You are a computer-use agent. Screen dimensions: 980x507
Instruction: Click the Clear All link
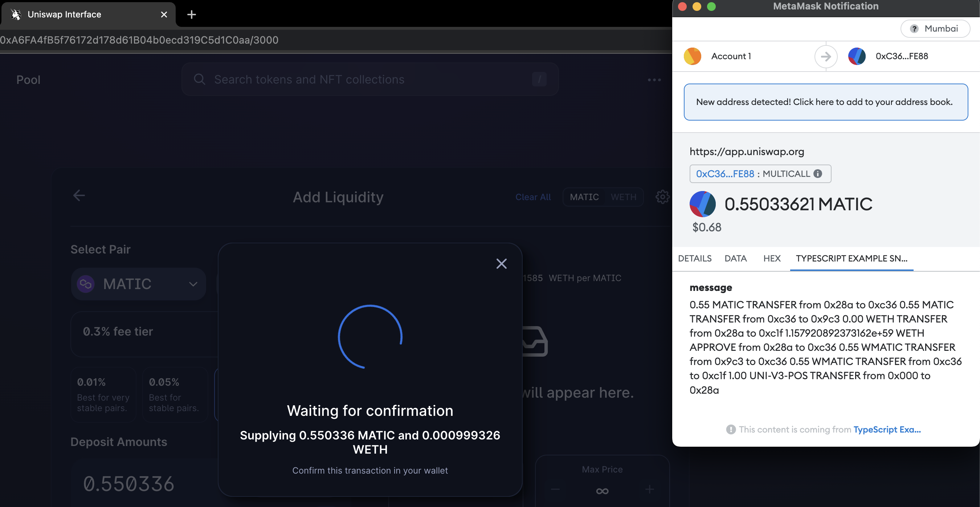[532, 197]
